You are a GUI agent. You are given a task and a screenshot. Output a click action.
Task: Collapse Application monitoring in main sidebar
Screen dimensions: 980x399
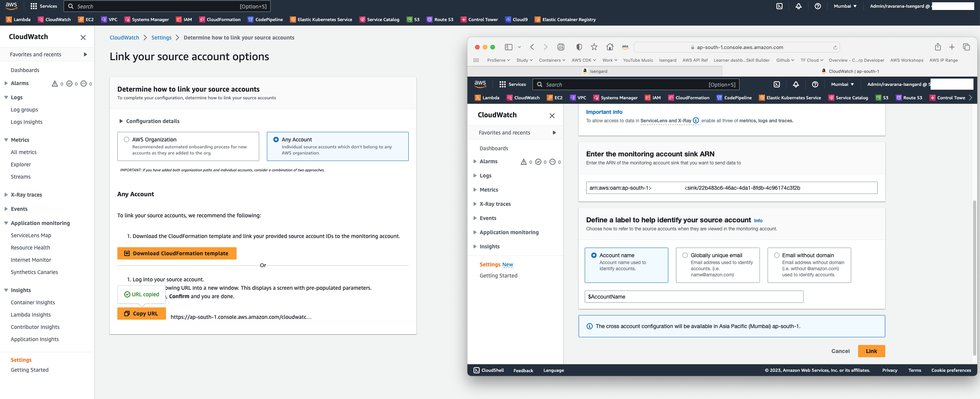(x=6, y=223)
